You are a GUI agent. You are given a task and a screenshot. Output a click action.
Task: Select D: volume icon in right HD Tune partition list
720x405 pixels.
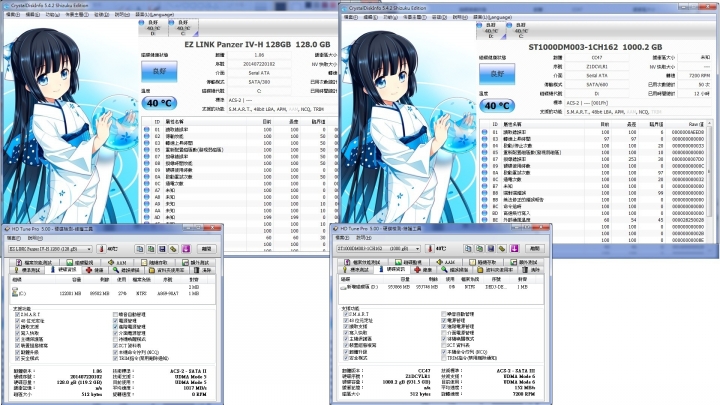coord(343,287)
